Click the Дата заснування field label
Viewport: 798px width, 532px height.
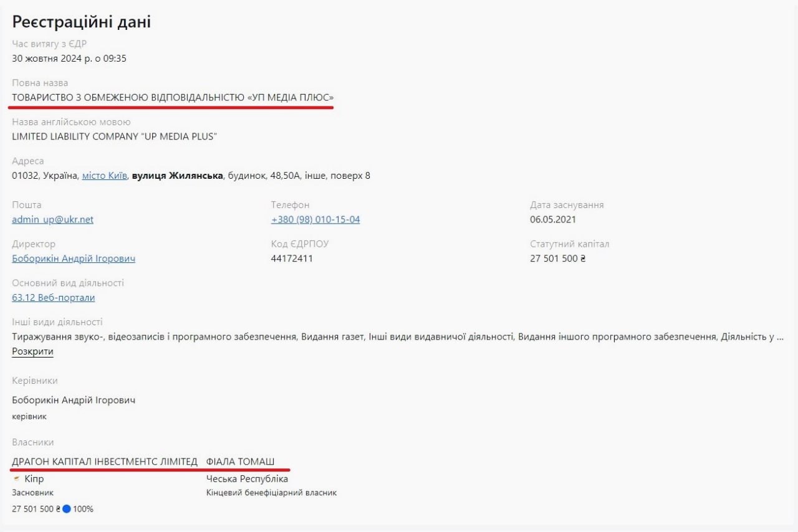click(567, 205)
